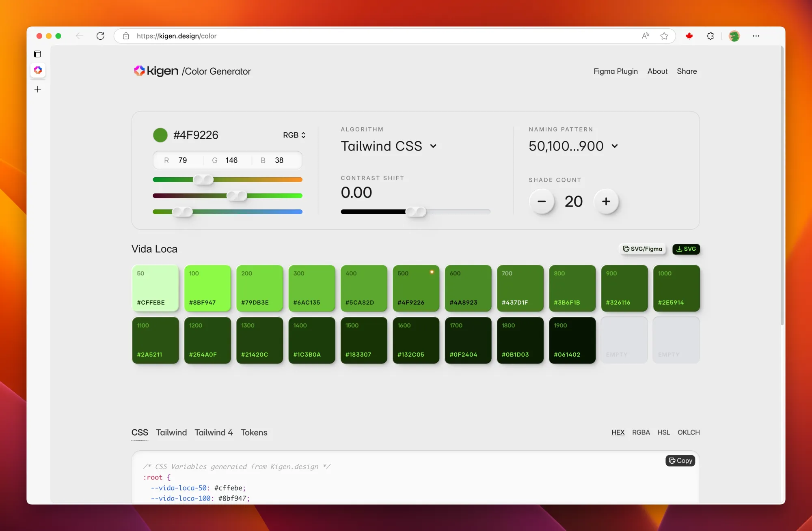Open the browser extensions puzzle icon
The height and width of the screenshot is (531, 812).
pos(710,36)
